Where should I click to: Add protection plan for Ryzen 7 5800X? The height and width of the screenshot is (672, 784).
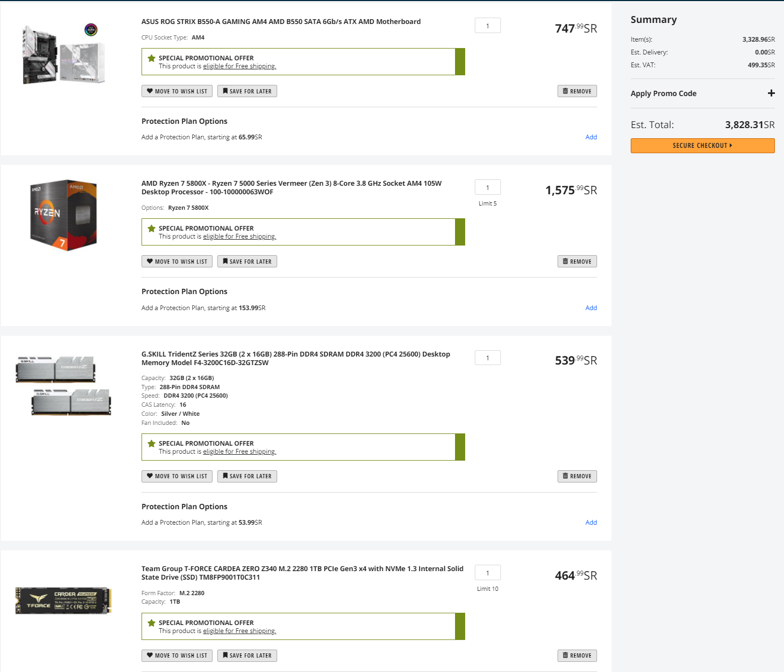[x=591, y=308]
